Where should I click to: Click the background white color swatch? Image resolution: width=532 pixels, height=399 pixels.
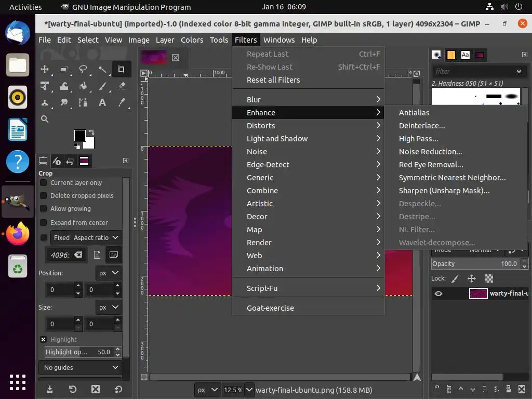pyautogui.click(x=90, y=144)
